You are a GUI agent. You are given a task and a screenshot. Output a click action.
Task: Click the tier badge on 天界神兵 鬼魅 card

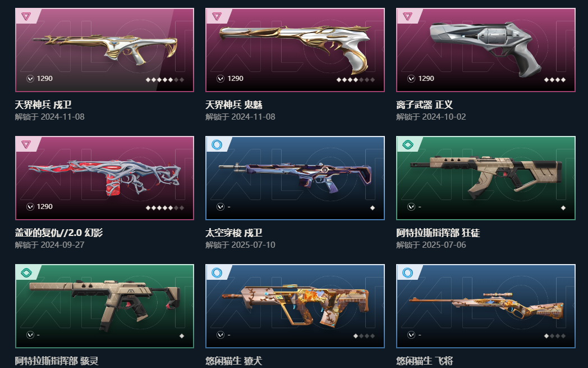coord(217,16)
